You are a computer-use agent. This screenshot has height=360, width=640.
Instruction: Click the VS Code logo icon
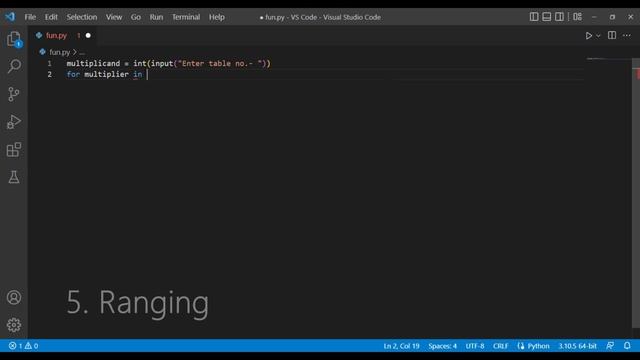(x=10, y=17)
